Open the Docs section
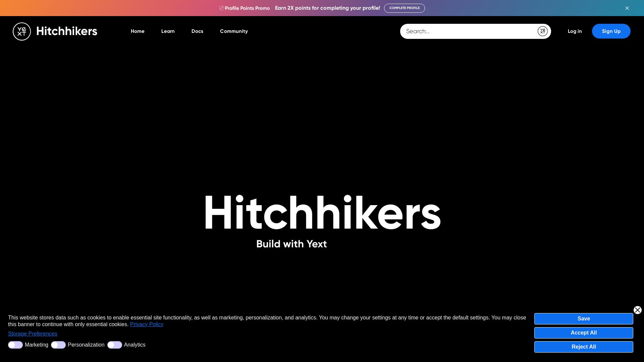644x362 pixels. point(197,31)
